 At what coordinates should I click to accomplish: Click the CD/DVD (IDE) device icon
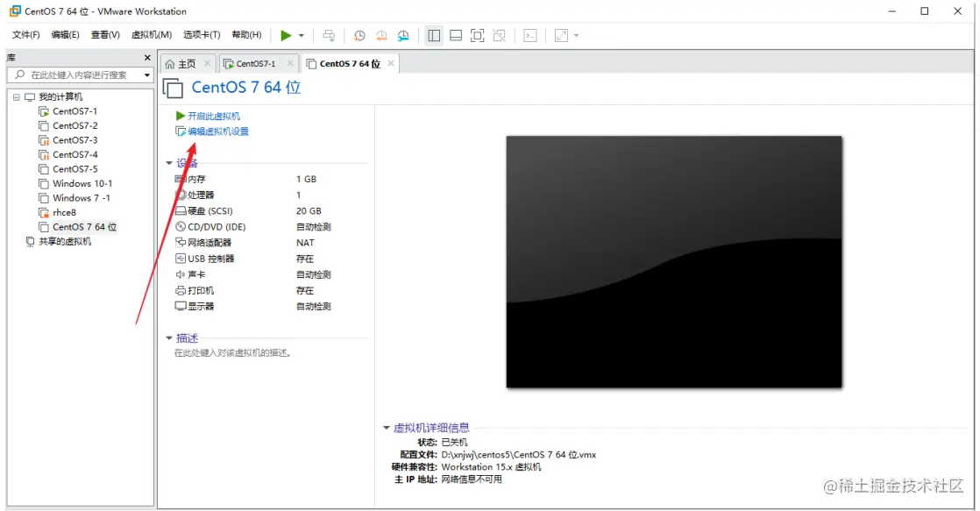pyautogui.click(x=181, y=227)
